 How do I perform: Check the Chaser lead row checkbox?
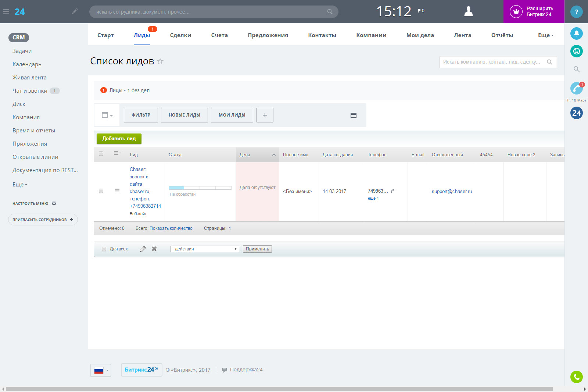[101, 191]
